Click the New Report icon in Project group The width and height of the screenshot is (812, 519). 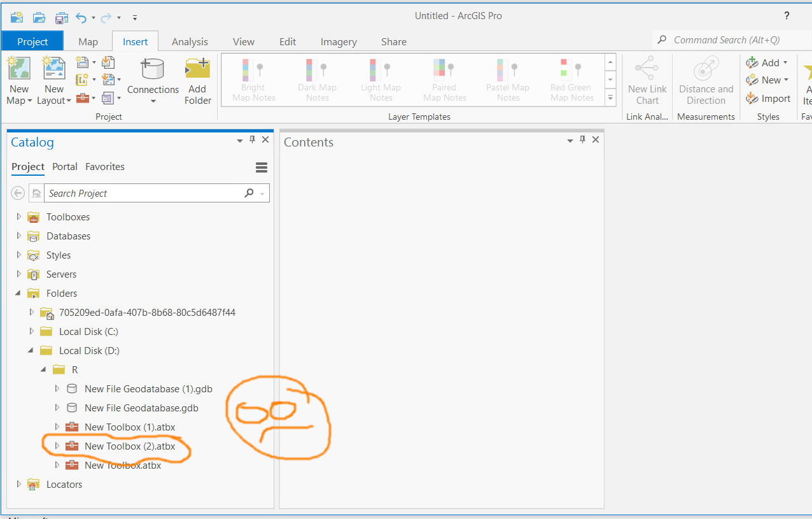[82, 62]
